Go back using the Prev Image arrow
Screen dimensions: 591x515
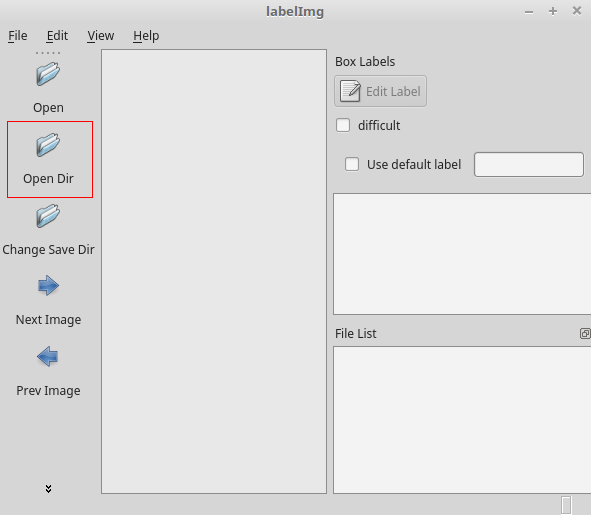pyautogui.click(x=48, y=356)
